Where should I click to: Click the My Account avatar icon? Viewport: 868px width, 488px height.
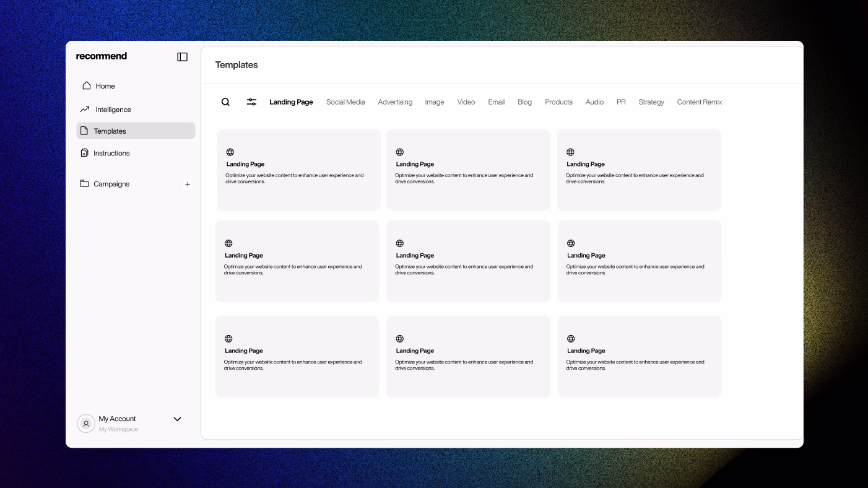(86, 424)
